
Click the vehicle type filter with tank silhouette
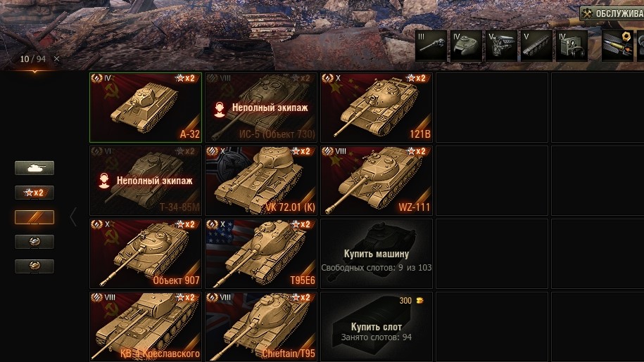[x=34, y=168]
